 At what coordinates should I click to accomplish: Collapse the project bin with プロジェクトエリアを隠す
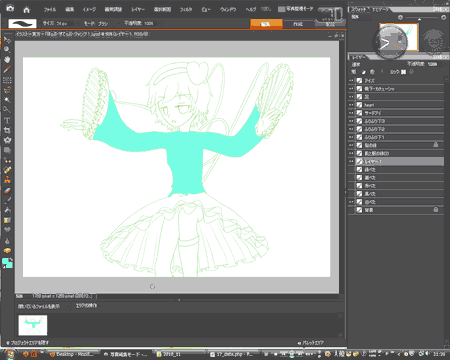[28, 343]
